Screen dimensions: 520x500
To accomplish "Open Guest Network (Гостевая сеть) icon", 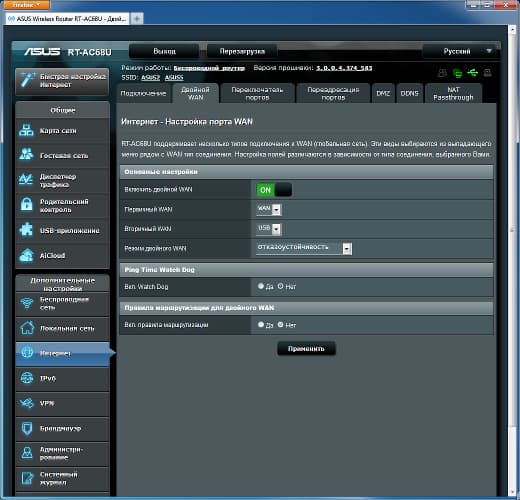I will click(26, 154).
